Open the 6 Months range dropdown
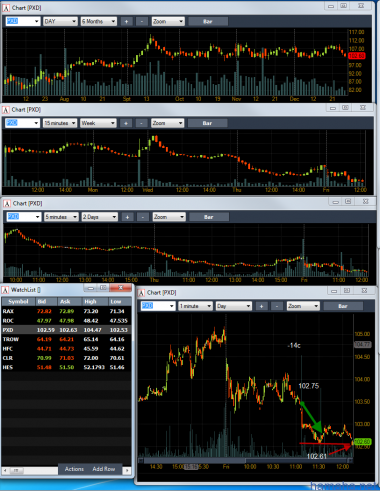This screenshot has width=380, height=491. coord(99,21)
